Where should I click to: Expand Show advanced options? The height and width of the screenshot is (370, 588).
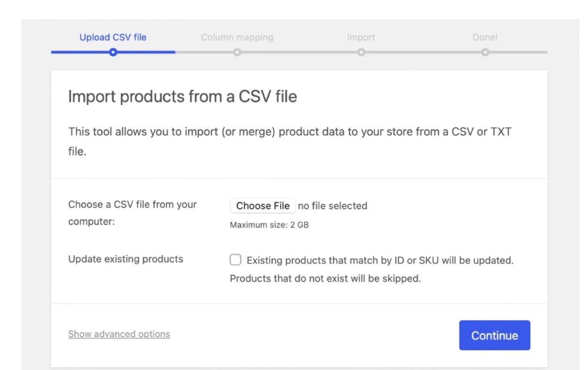tap(119, 334)
